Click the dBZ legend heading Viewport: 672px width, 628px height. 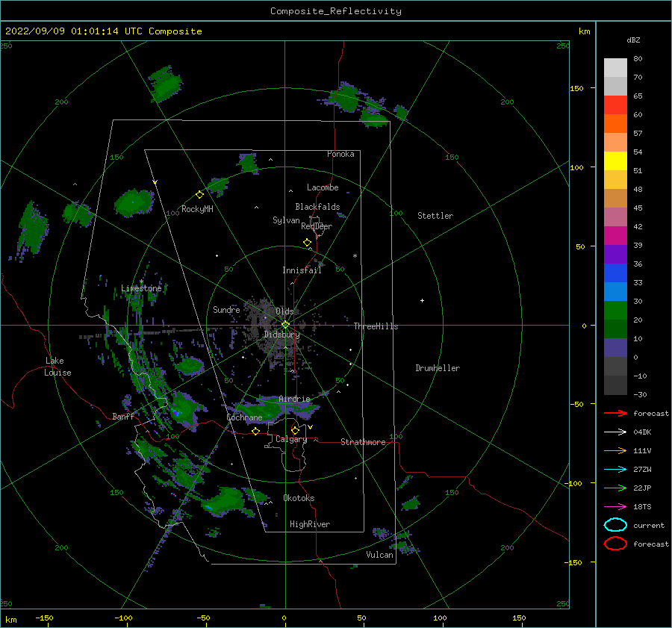pyautogui.click(x=633, y=40)
